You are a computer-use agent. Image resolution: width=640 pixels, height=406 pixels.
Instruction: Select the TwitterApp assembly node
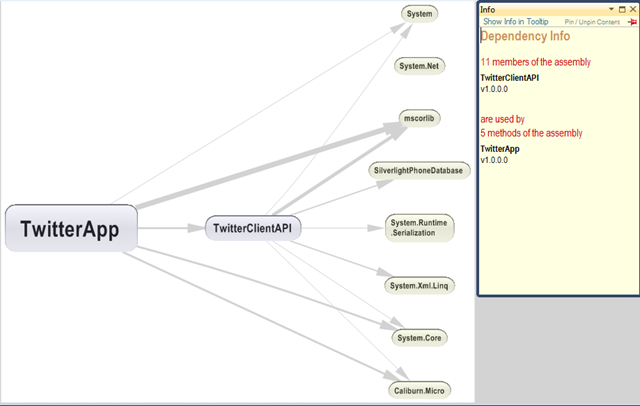[x=70, y=229]
